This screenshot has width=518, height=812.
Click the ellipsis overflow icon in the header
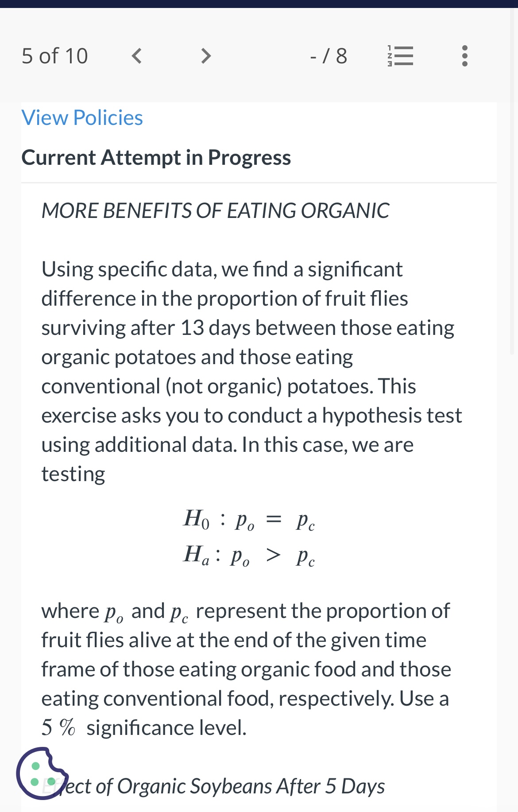pos(464,55)
